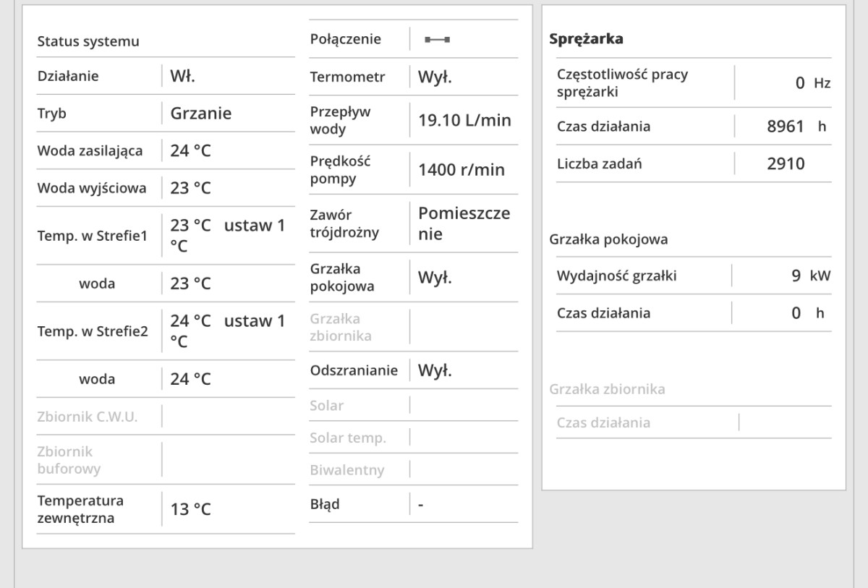Click the Liczba zadań 2910 value

786,164
